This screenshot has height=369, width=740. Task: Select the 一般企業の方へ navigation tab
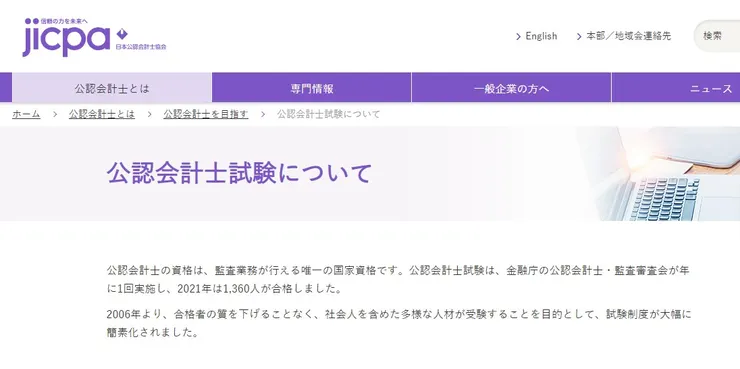[x=512, y=88]
